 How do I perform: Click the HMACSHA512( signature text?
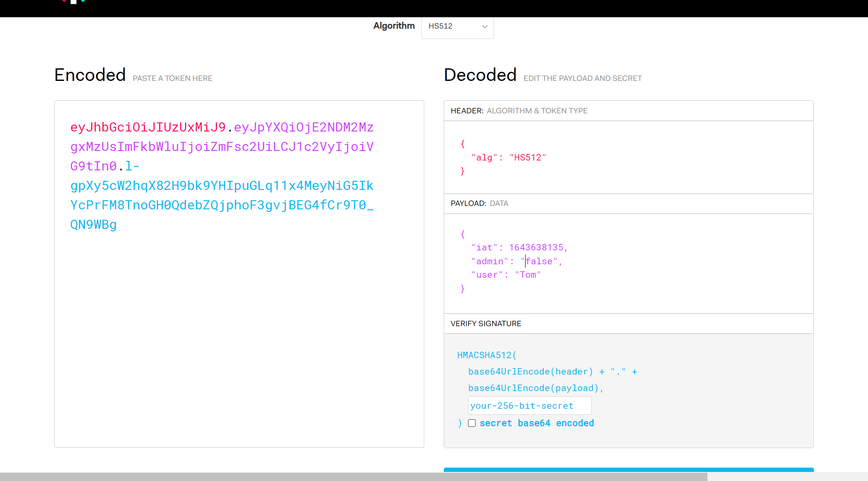(487, 355)
